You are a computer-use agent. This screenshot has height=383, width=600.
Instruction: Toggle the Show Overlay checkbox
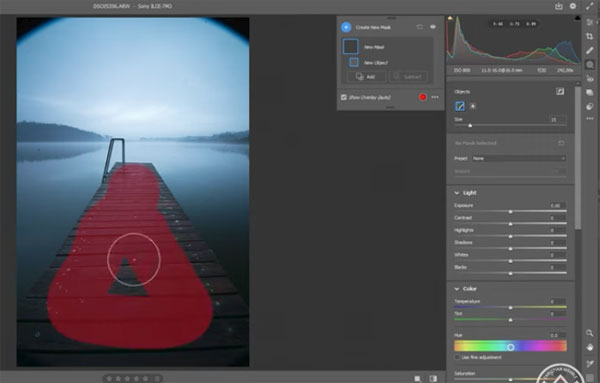344,97
